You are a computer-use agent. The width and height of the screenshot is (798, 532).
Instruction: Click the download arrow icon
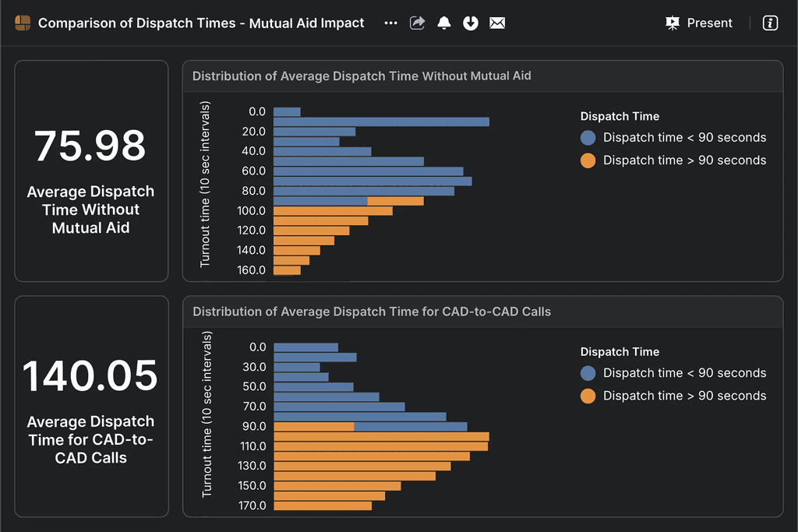pyautogui.click(x=470, y=23)
